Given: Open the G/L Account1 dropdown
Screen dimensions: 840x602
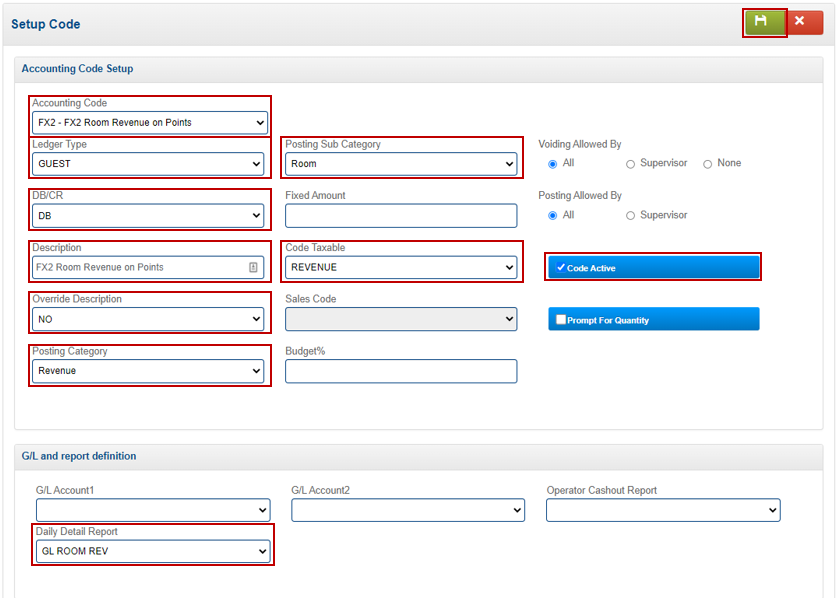Looking at the screenshot, I should click(153, 510).
